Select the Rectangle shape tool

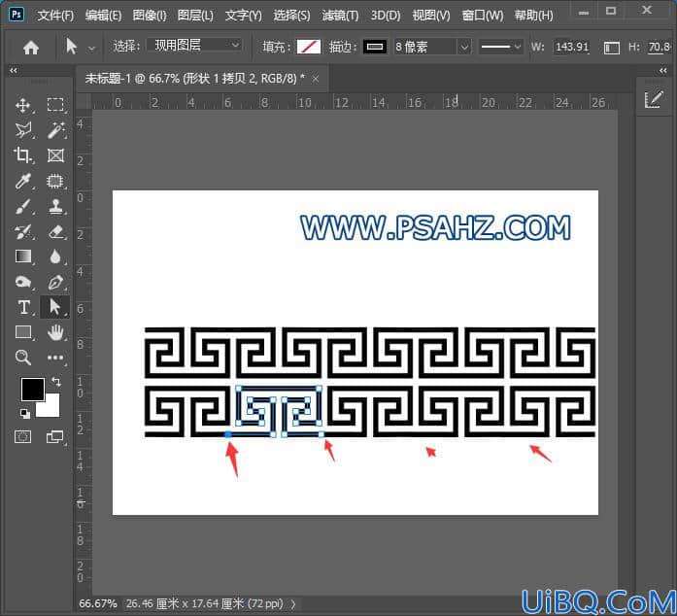pos(23,332)
